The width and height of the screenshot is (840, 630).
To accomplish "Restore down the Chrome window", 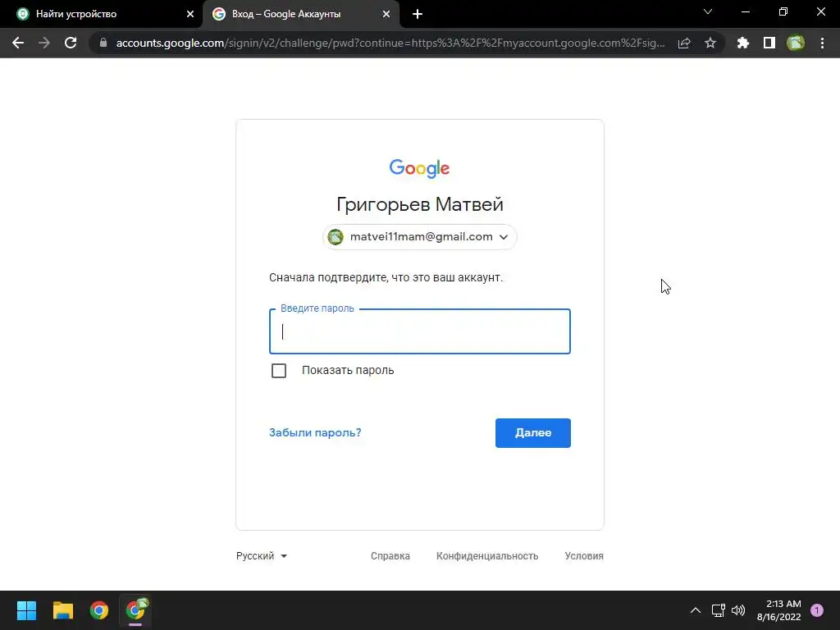I will [x=783, y=11].
